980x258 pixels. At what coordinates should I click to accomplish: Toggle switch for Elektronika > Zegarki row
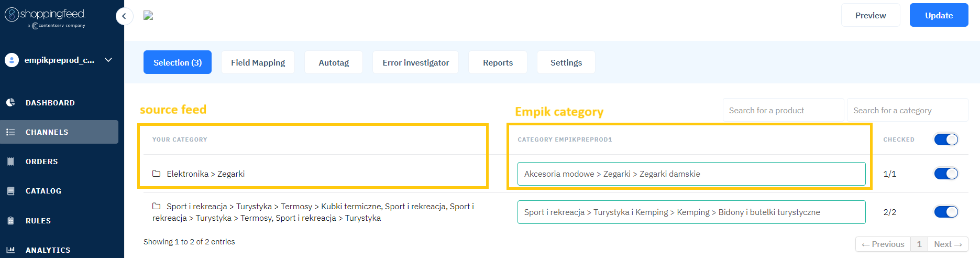946,174
